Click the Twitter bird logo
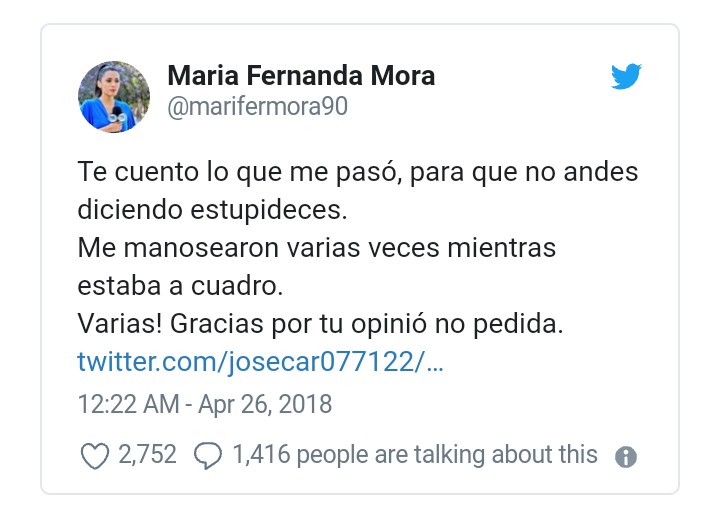Screen dimensions: 720x527 click(x=626, y=76)
